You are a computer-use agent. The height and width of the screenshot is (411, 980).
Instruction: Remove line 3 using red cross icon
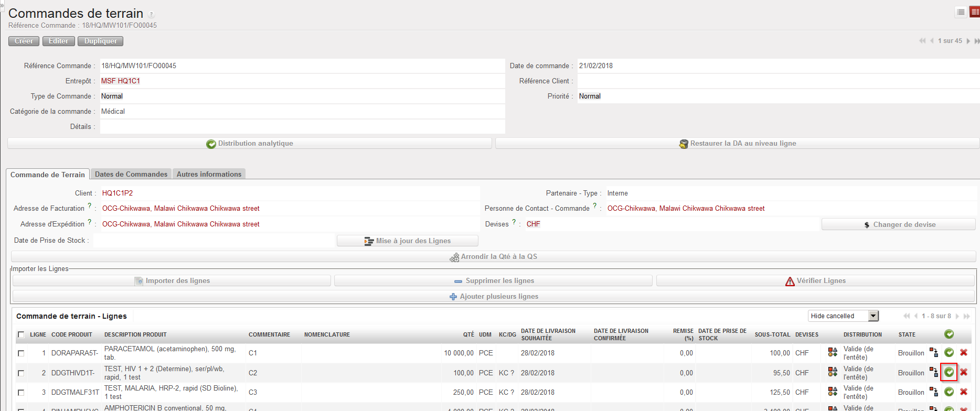coord(964,392)
